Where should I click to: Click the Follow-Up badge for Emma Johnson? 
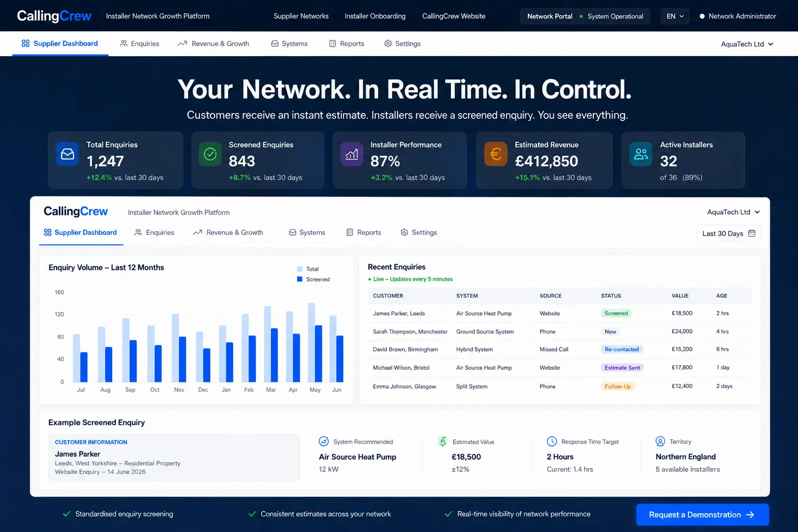pyautogui.click(x=618, y=386)
